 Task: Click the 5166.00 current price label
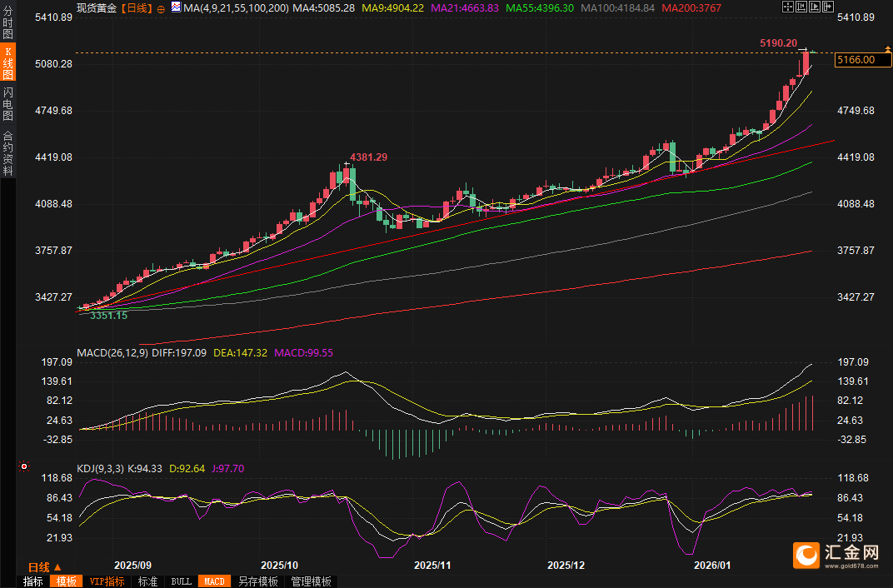click(856, 60)
